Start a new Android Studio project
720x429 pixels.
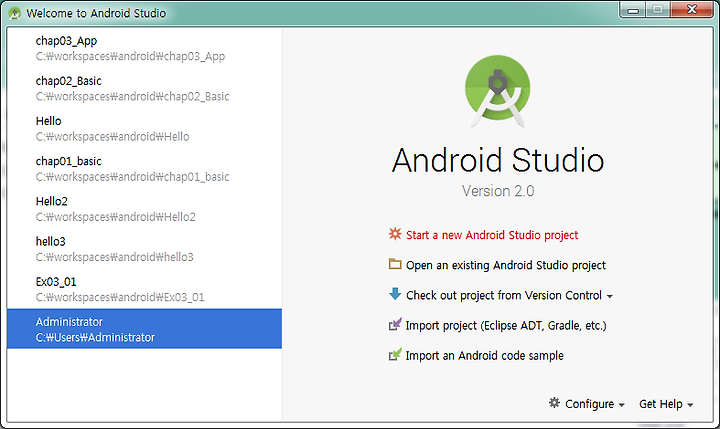pos(492,235)
